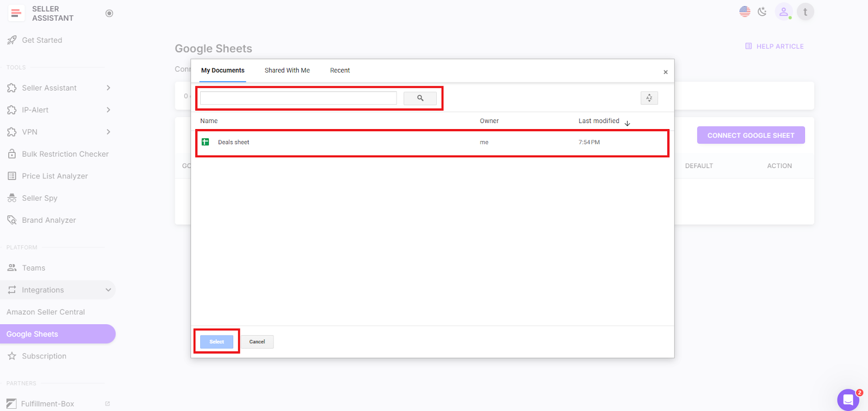Viewport: 868px width, 411px height.
Task: Open the chat support widget
Action: click(848, 400)
